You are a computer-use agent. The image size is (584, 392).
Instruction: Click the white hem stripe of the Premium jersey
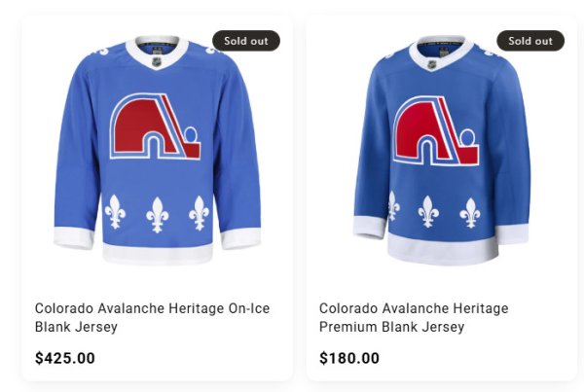click(443, 250)
